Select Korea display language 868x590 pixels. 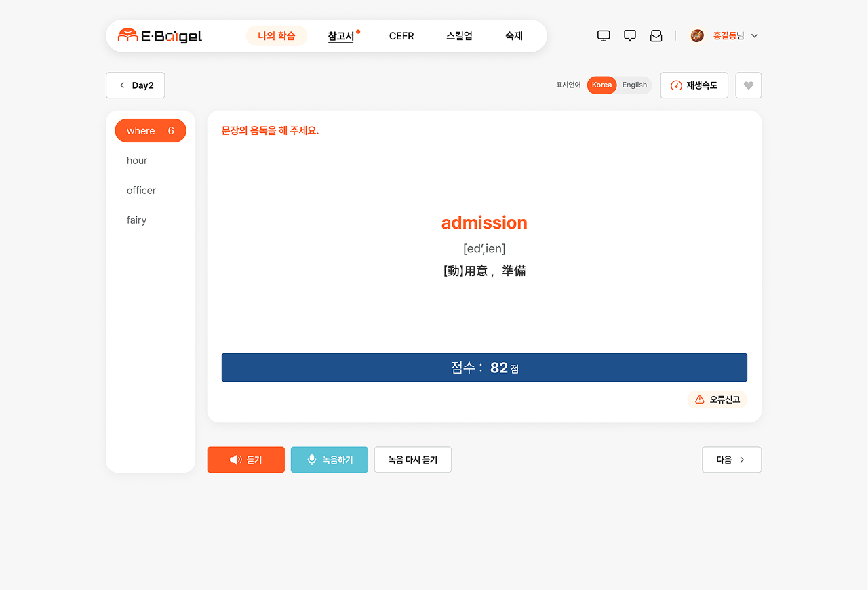(601, 85)
